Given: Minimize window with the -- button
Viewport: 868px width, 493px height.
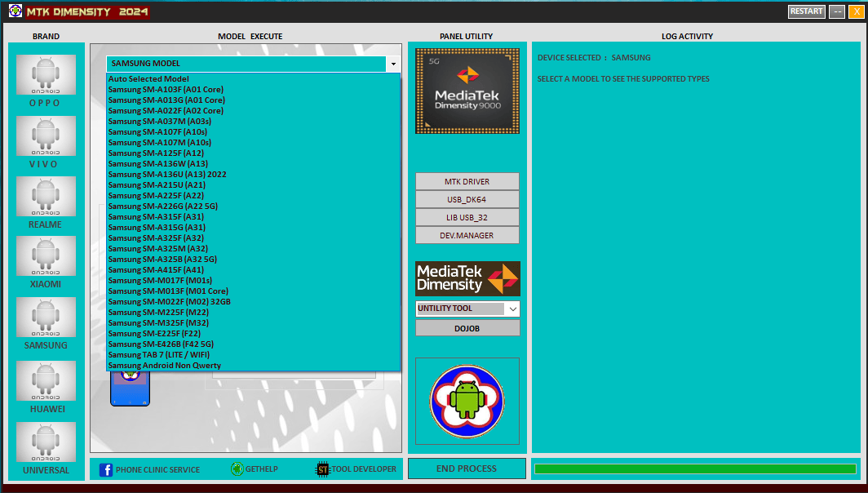Looking at the screenshot, I should (837, 11).
